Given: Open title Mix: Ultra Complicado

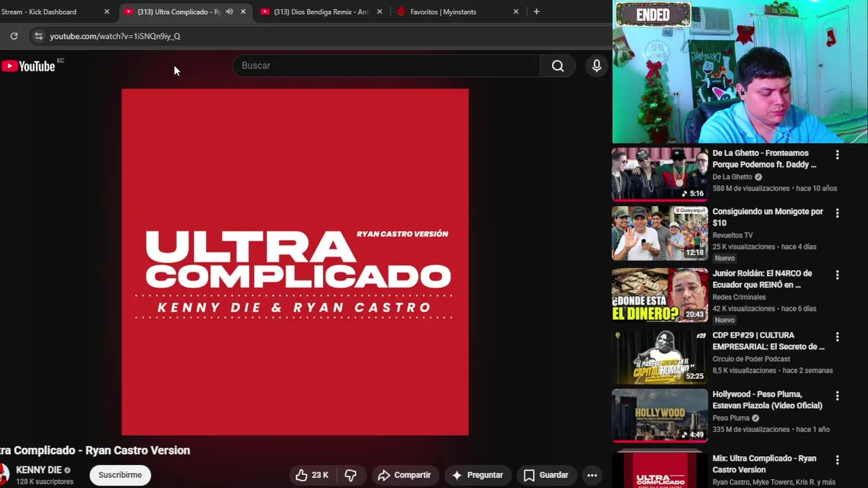Looking at the screenshot, I should tap(764, 464).
